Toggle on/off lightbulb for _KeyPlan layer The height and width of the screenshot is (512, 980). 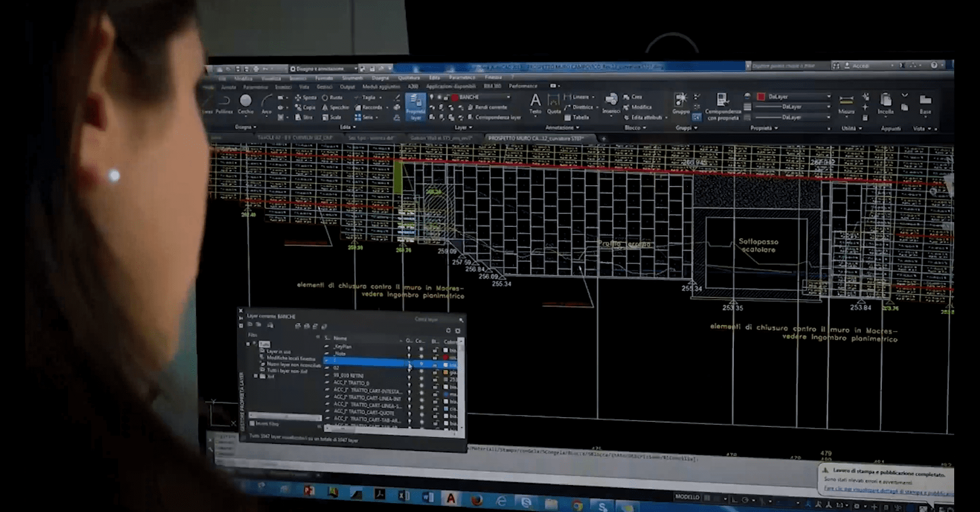tap(409, 349)
